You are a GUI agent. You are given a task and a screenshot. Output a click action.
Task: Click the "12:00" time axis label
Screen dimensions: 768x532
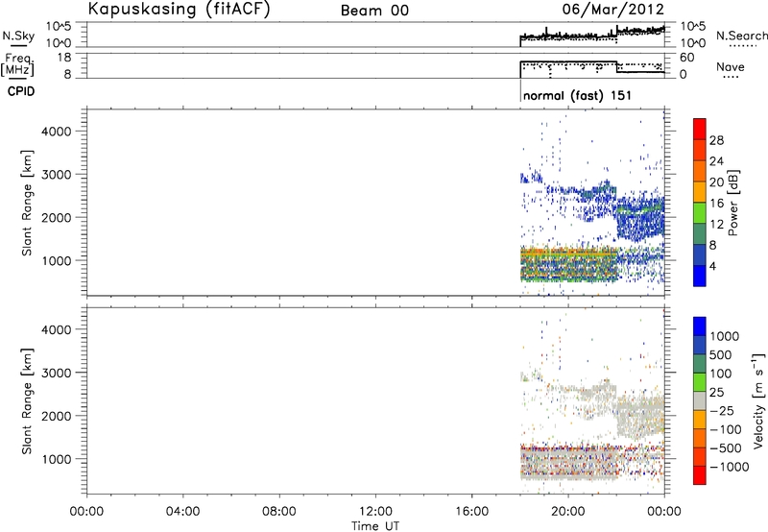point(375,512)
